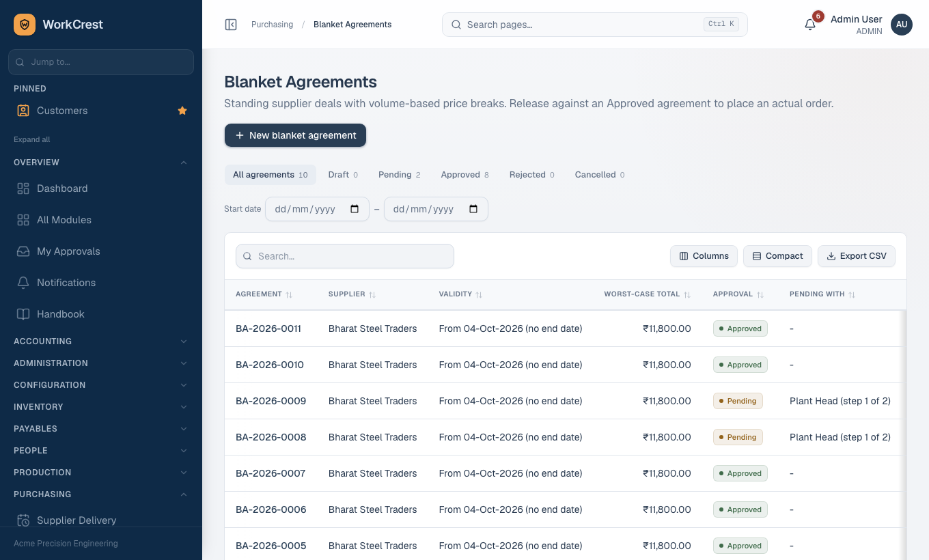
Task: Sort by the Agreement column
Action: tap(264, 294)
